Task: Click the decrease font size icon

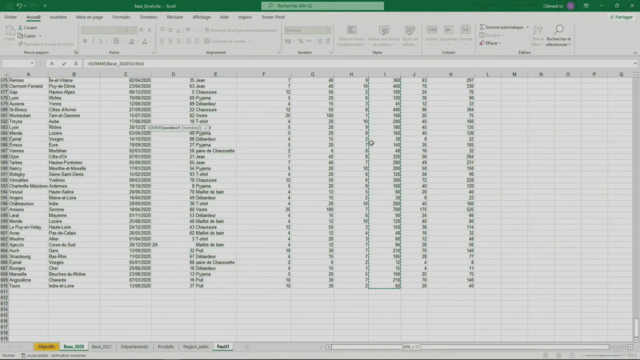Action: (x=149, y=30)
